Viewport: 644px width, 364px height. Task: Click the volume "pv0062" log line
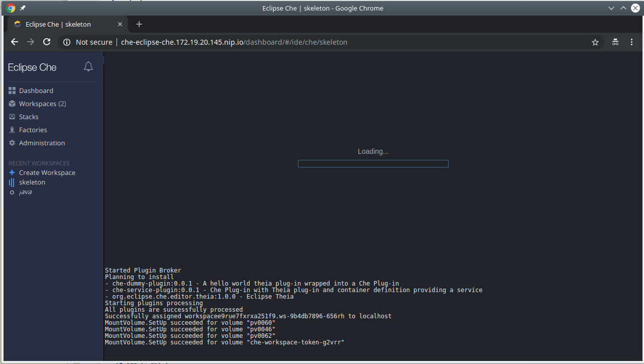coord(190,336)
